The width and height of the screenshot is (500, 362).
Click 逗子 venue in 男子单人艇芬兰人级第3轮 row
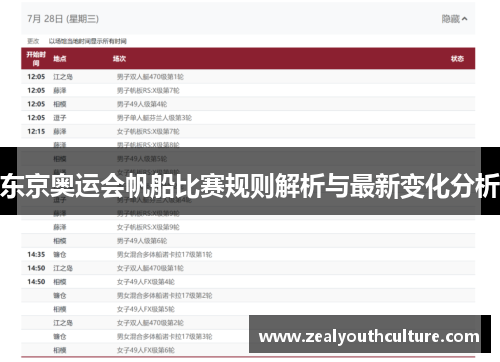click(60, 118)
